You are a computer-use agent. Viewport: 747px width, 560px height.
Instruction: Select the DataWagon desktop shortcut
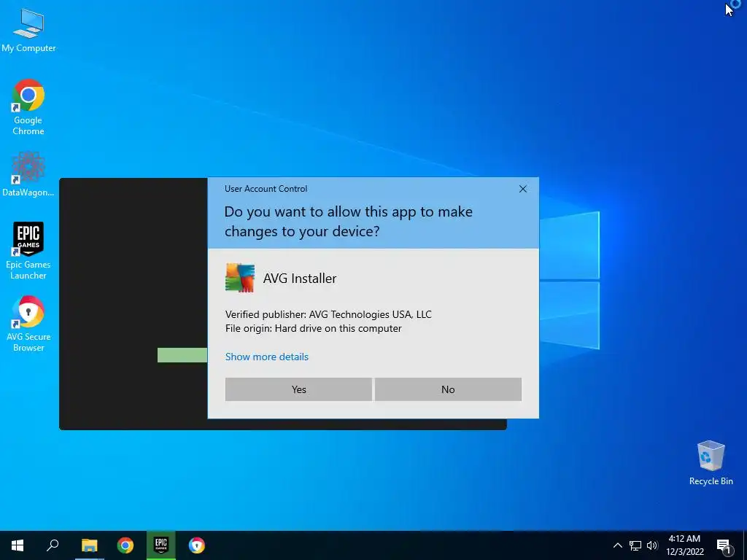click(x=28, y=174)
